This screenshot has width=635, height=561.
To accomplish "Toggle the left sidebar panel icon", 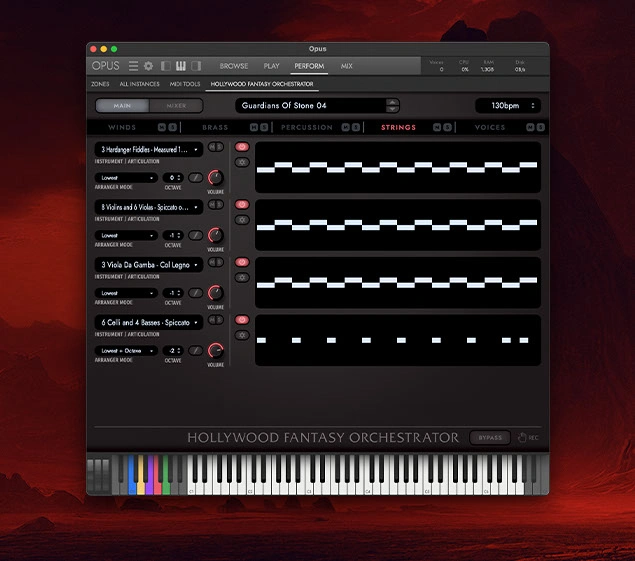I will tap(166, 66).
